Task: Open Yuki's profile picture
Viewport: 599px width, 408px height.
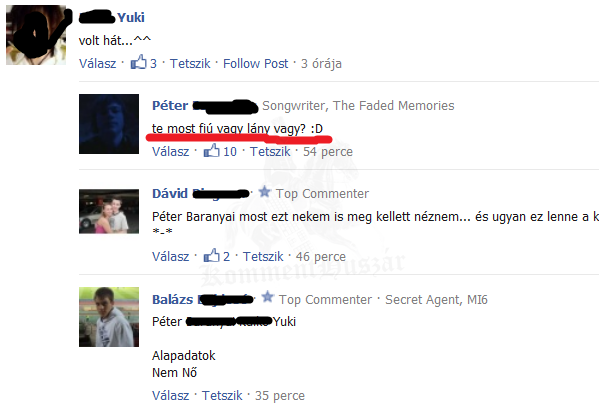Action: [x=36, y=35]
